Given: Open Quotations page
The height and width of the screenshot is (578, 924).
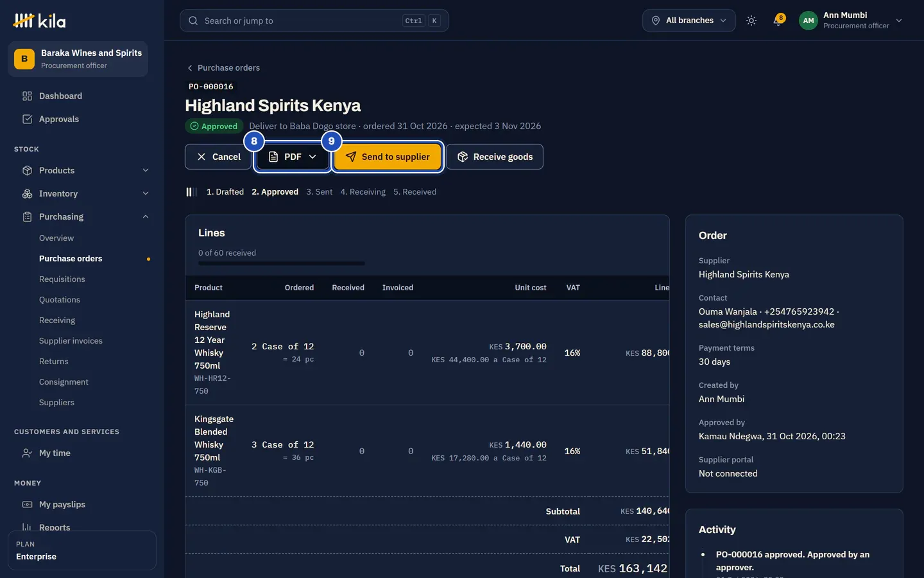Looking at the screenshot, I should click(x=60, y=299).
